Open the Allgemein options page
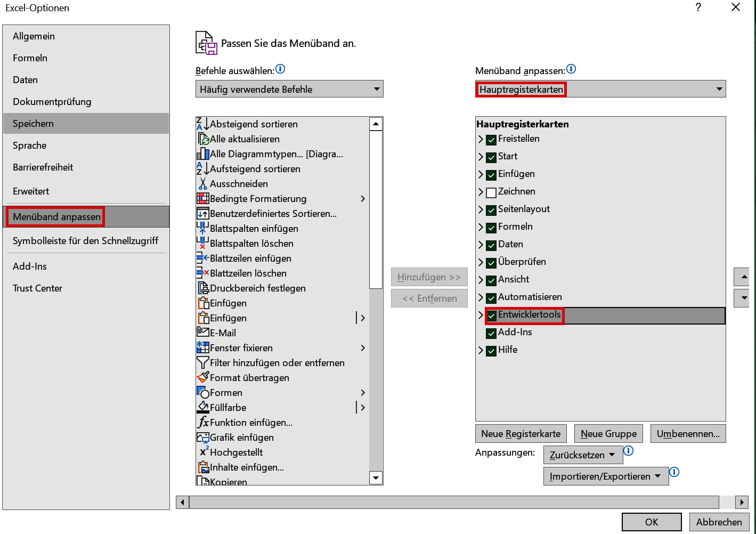This screenshot has width=756, height=534. pos(34,36)
